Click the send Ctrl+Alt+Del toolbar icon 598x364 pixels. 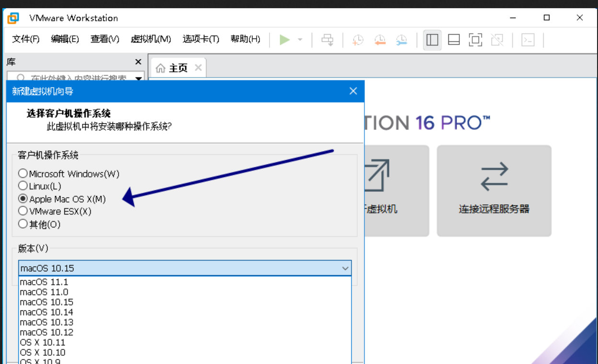(x=328, y=40)
